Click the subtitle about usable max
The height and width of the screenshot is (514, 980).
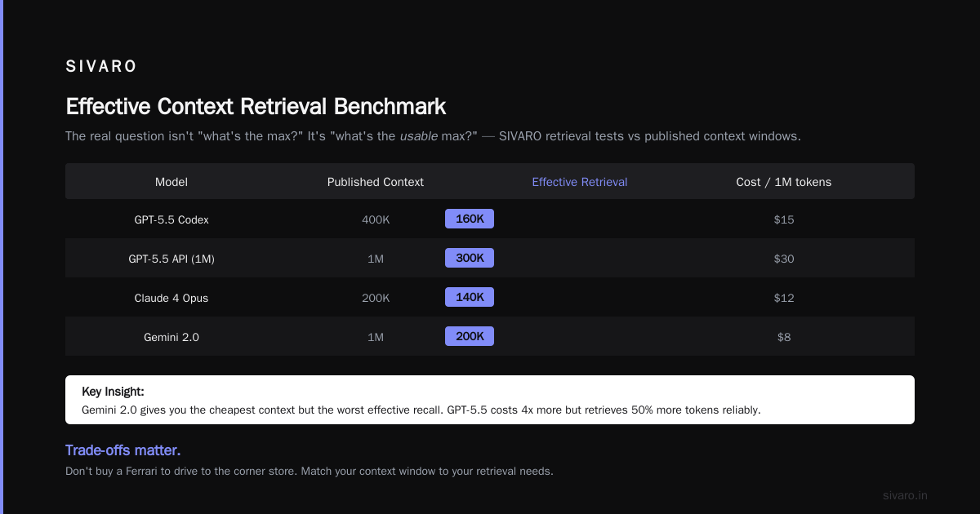click(x=433, y=136)
